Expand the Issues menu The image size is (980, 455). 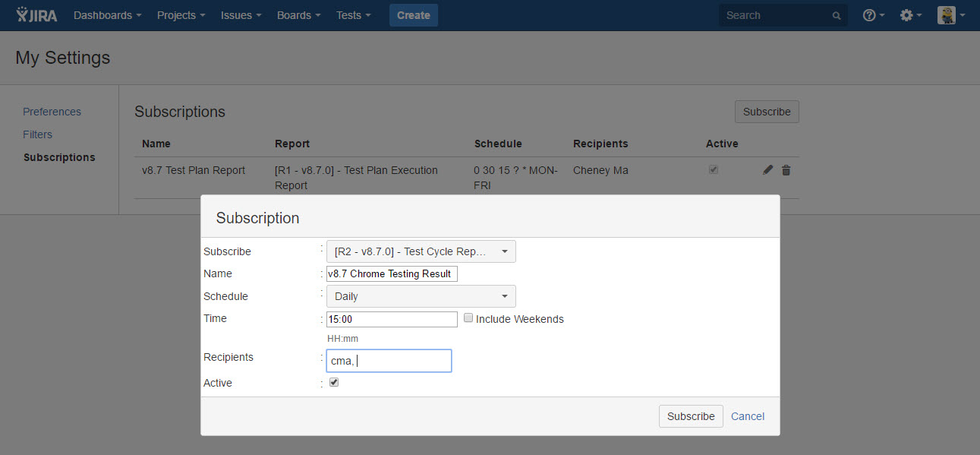coord(241,15)
